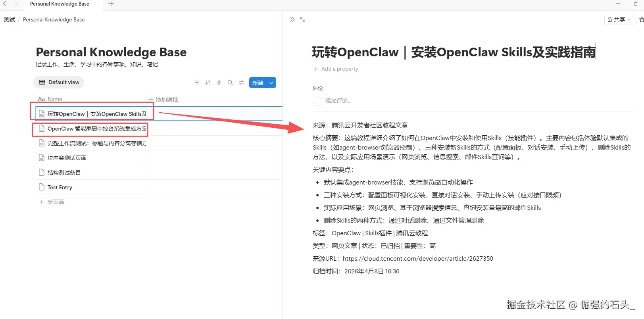The image size is (644, 319).
Task: Click page icon of Test Entry row
Action: (x=41, y=187)
